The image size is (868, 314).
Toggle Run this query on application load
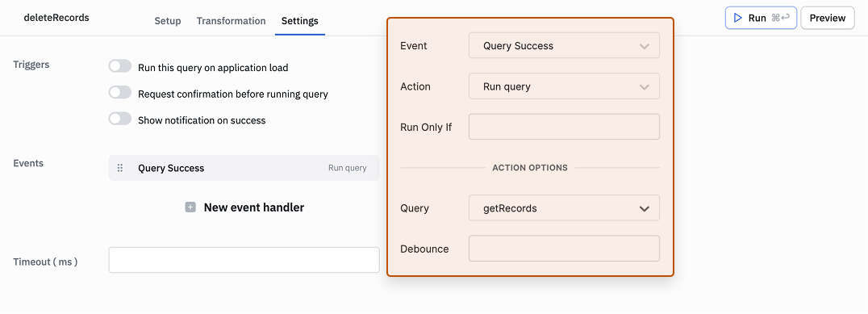pos(120,66)
